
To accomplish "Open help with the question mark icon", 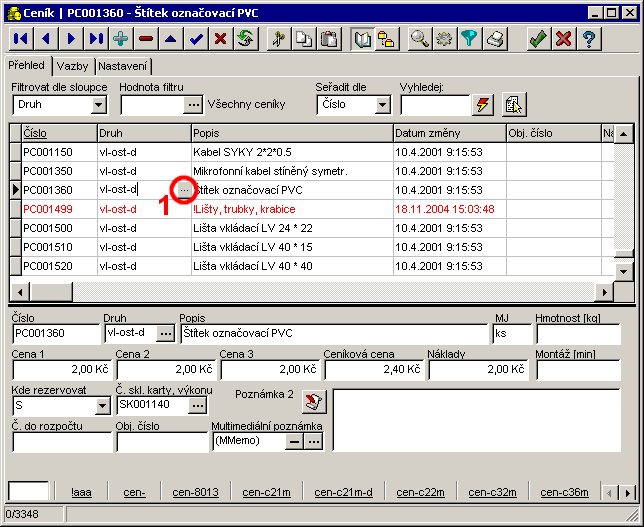I will point(590,39).
